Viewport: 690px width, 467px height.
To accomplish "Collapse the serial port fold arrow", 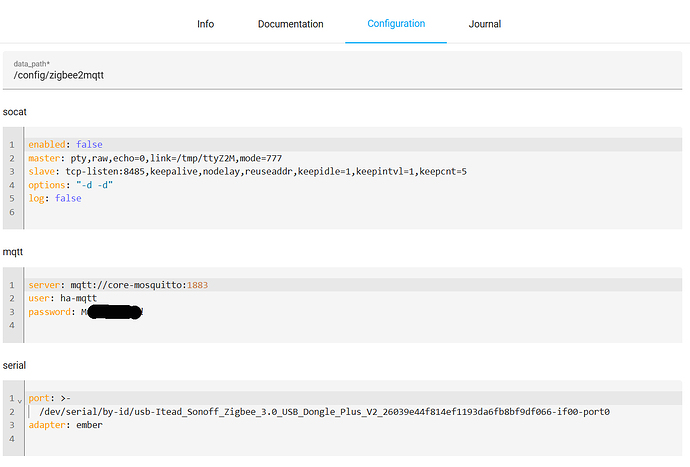I will tap(20, 398).
